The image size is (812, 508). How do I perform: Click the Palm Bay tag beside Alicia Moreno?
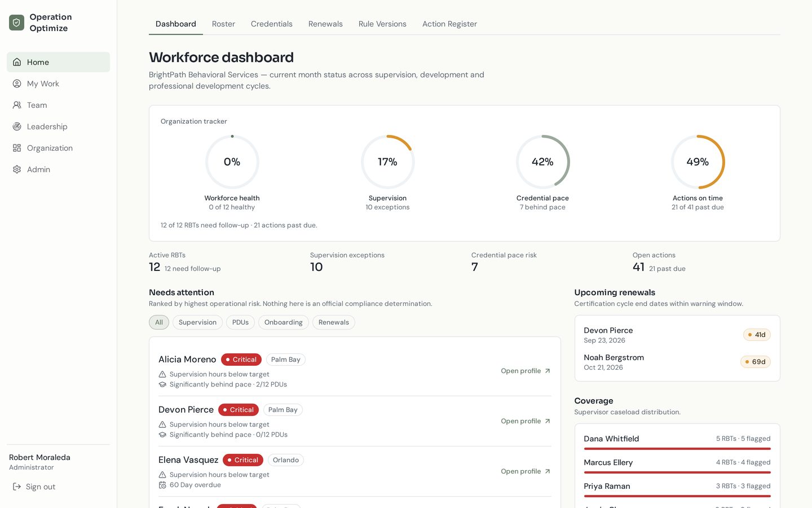coord(286,360)
